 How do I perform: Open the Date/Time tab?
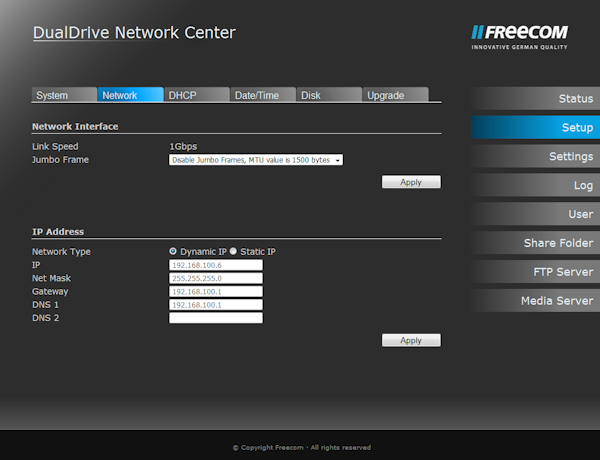(x=262, y=95)
